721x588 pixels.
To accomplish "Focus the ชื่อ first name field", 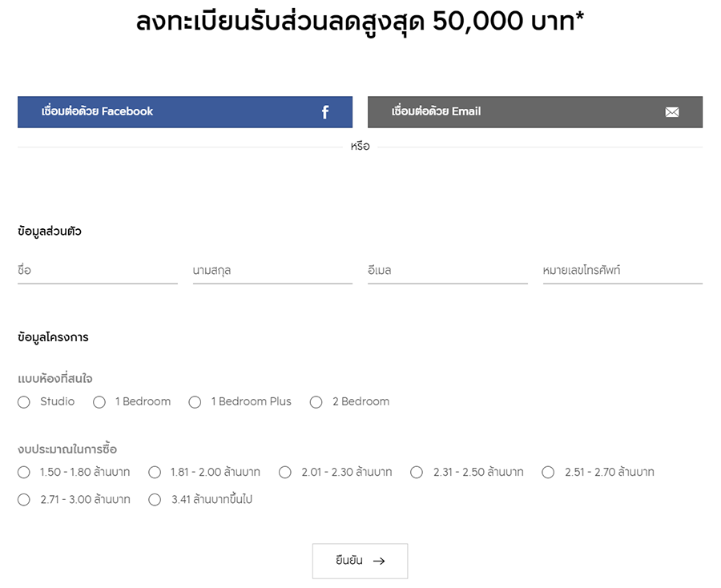I will point(97,271).
